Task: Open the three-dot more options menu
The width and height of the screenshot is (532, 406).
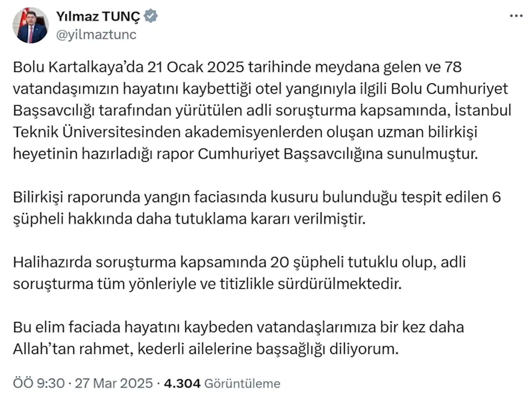Action: click(516, 16)
